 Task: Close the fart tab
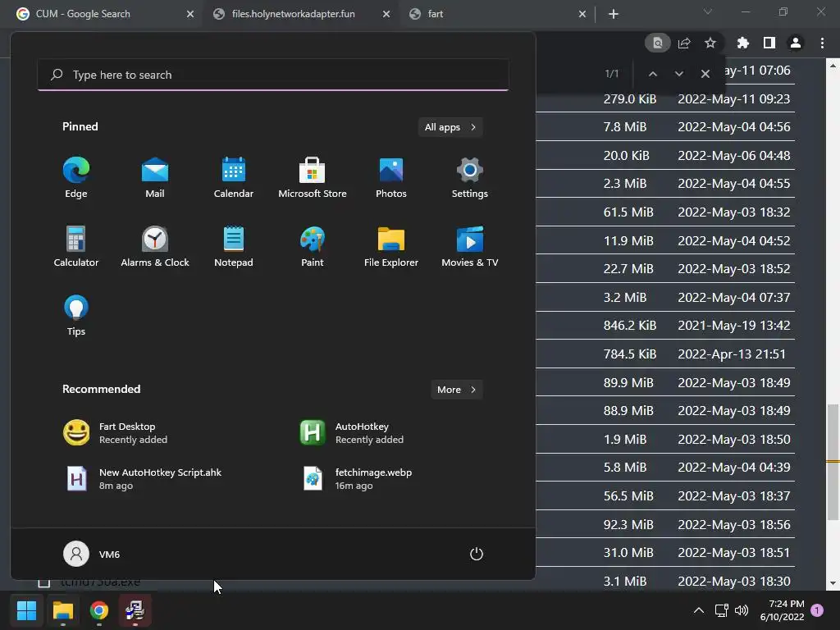tap(582, 14)
